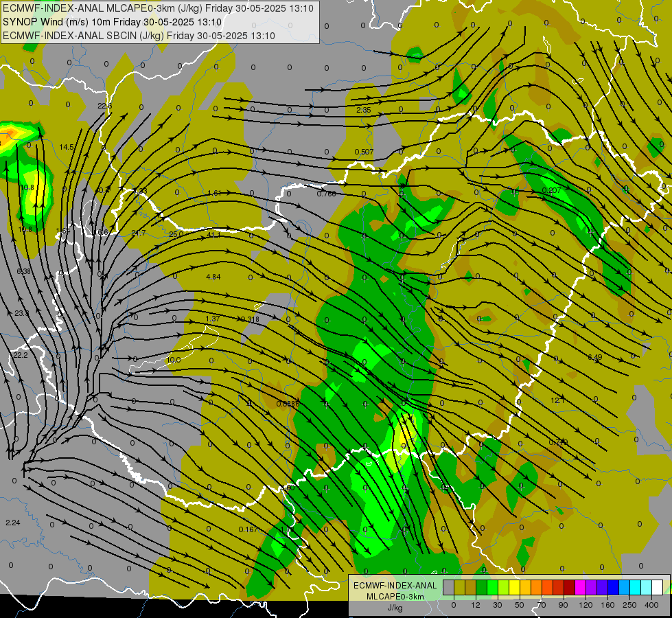Click the '12' tick label in the legend
Image resolution: width=672 pixels, height=618 pixels.
tap(476, 605)
